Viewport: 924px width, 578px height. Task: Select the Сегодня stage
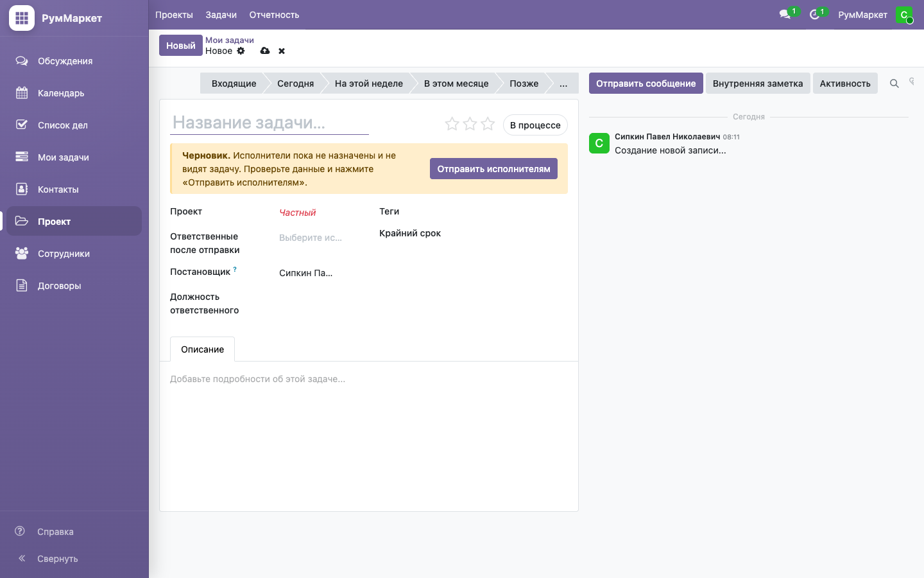pyautogui.click(x=296, y=83)
